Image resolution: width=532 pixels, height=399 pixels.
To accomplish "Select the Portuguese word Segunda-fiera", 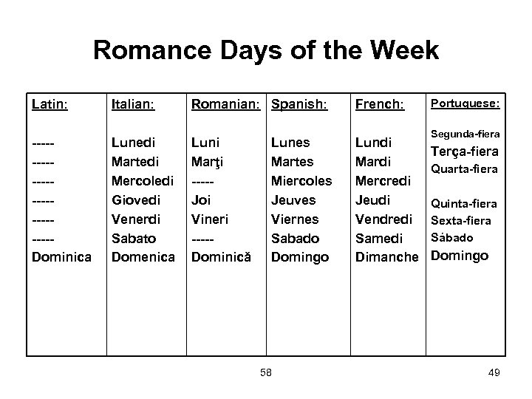I will point(466,134).
